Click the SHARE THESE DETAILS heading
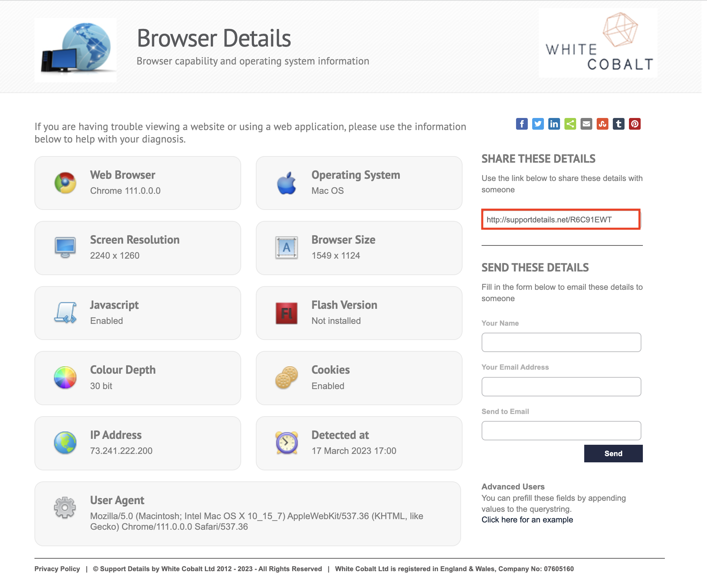The image size is (707, 588). coord(538,159)
